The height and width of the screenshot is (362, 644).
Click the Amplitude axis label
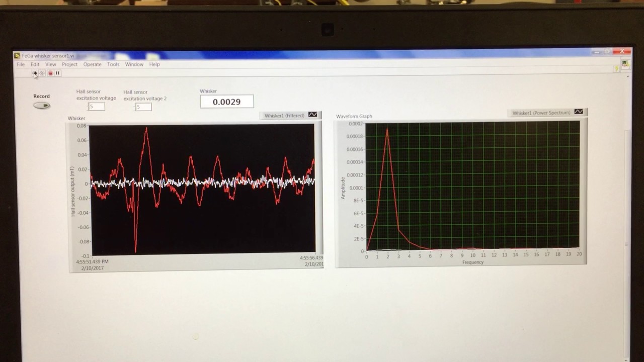coord(343,188)
